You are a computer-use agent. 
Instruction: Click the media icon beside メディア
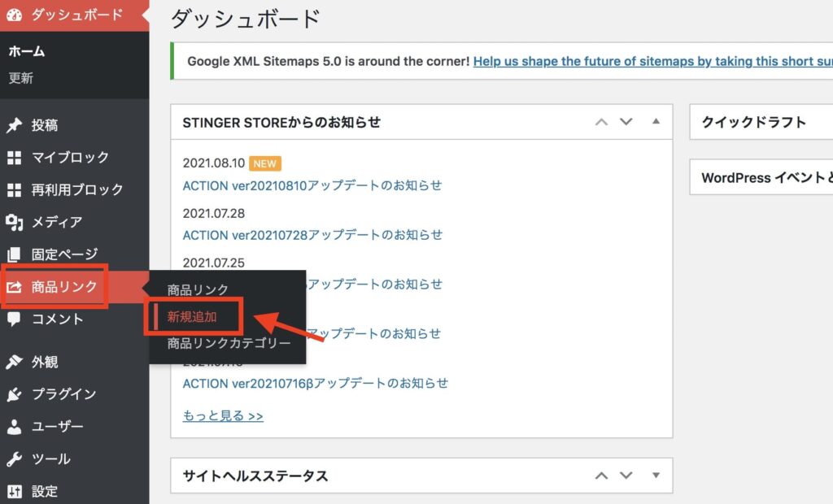click(15, 223)
